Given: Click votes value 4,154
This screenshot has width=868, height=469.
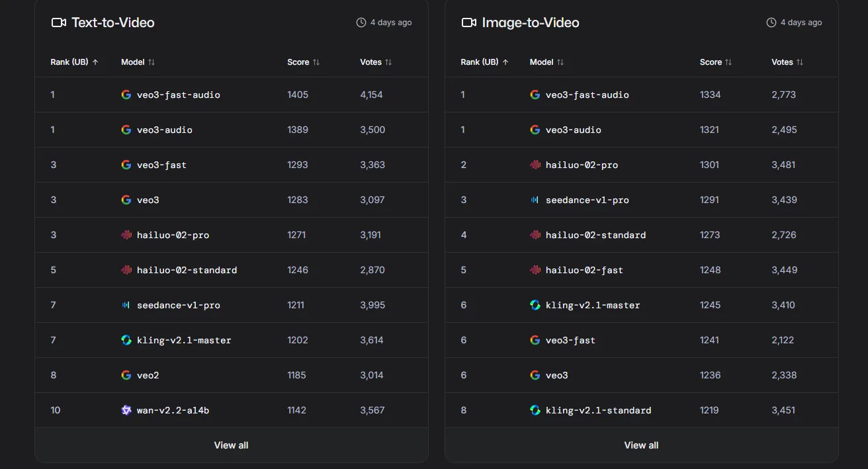Looking at the screenshot, I should tap(372, 95).
